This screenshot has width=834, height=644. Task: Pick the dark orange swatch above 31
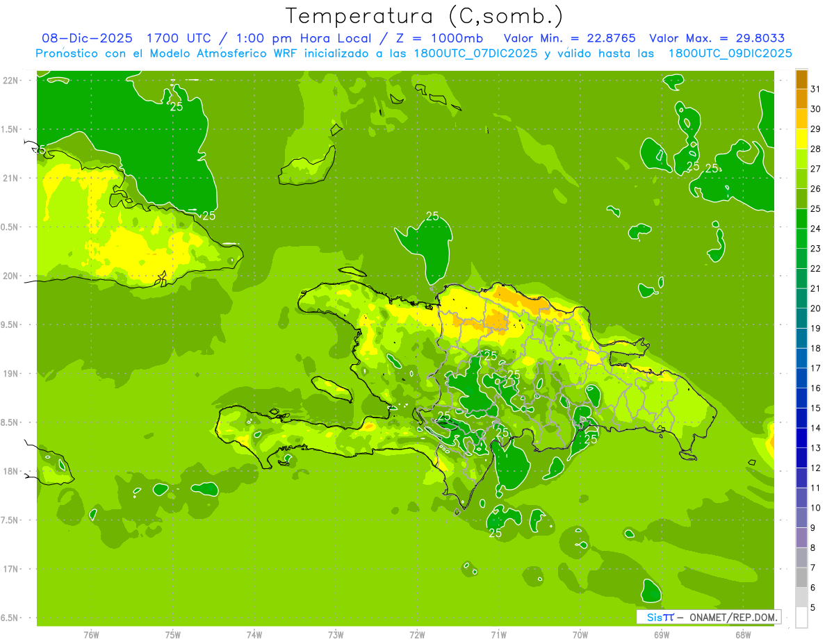tap(801, 79)
